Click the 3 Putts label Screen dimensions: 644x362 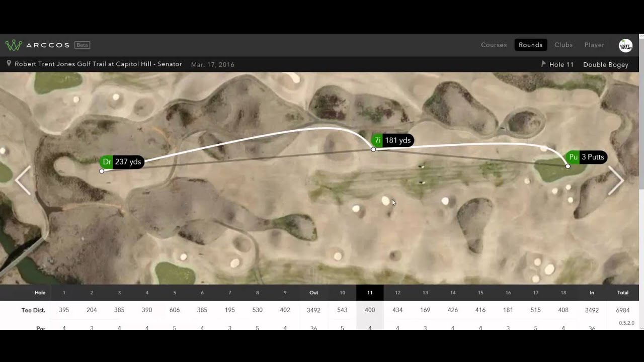click(x=593, y=157)
